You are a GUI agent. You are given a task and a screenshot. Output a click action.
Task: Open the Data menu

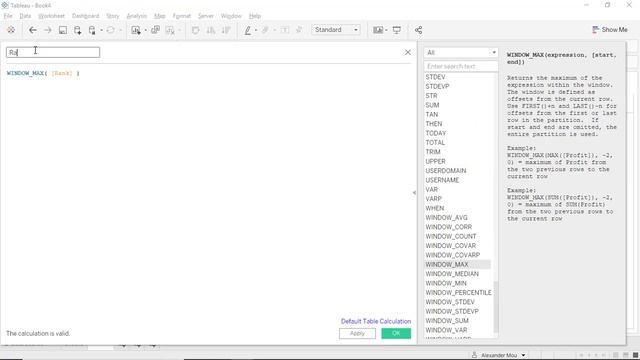click(25, 16)
